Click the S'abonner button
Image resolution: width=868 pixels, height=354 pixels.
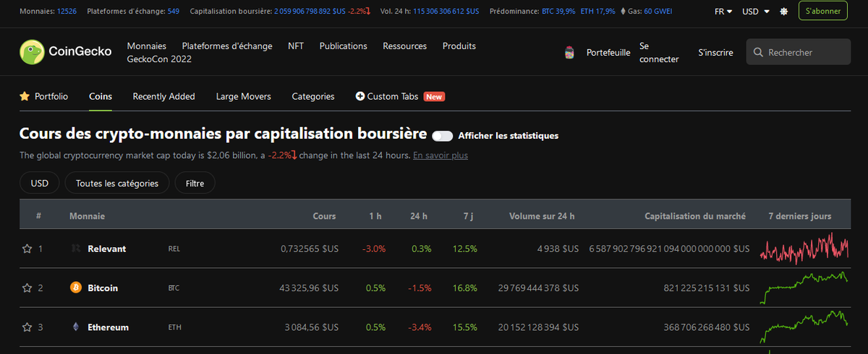click(x=823, y=12)
